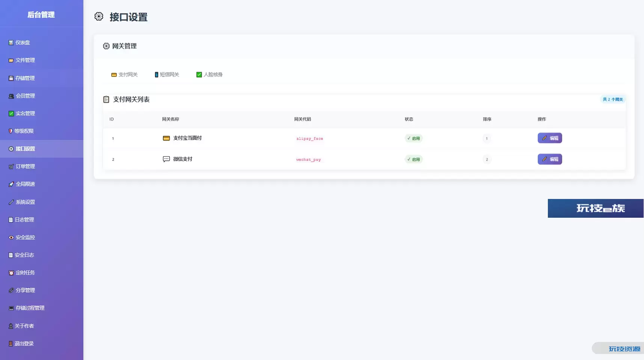Click the shield icon beside 等级权限
The height and width of the screenshot is (360, 644).
pos(11,131)
